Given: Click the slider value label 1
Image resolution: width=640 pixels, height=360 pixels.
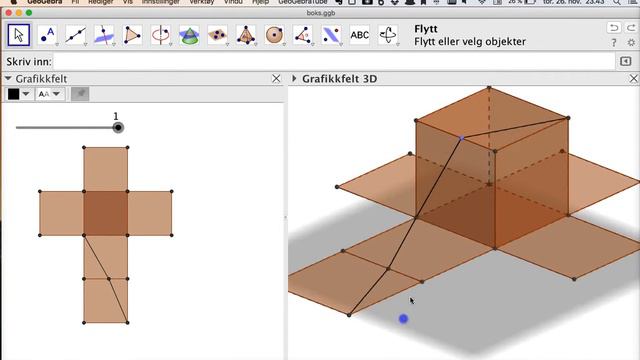Looking at the screenshot, I should (x=116, y=116).
